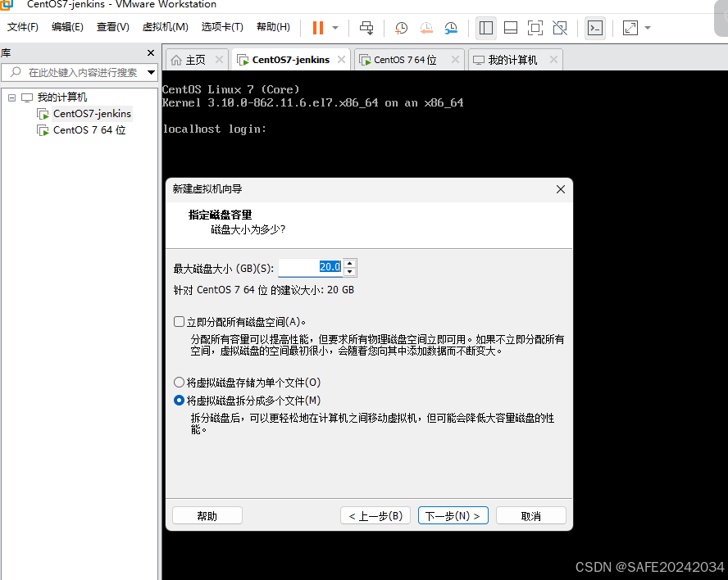Click the stretch guest display icon
This screenshot has width=728, height=580.
[x=630, y=28]
